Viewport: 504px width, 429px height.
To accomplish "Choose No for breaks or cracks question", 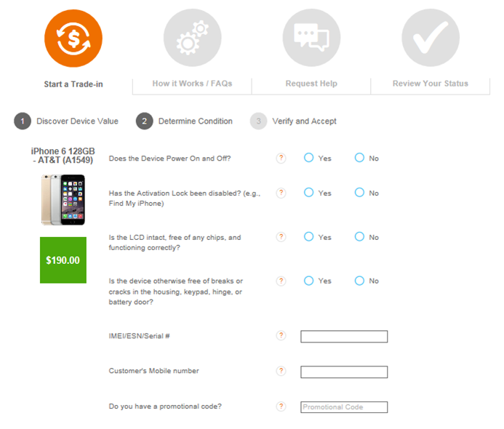I will pos(359,281).
